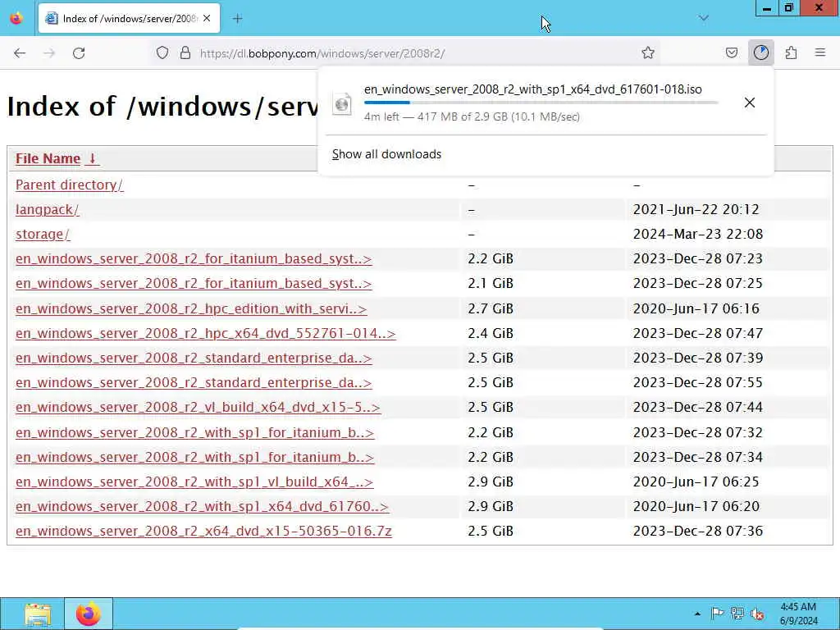This screenshot has height=630, width=840.
Task: Open standard_enterprise link dated 07:55
Action: [x=194, y=382]
